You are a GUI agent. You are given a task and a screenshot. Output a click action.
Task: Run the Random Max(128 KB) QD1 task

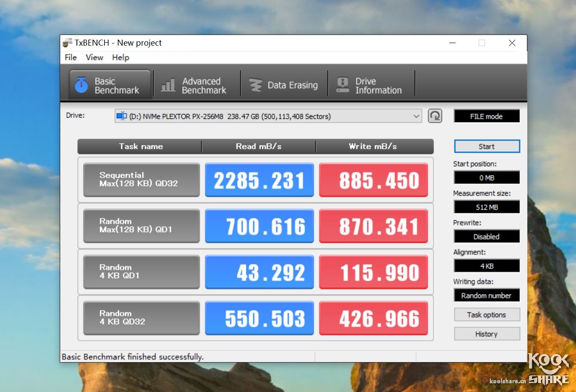pyautogui.click(x=141, y=226)
